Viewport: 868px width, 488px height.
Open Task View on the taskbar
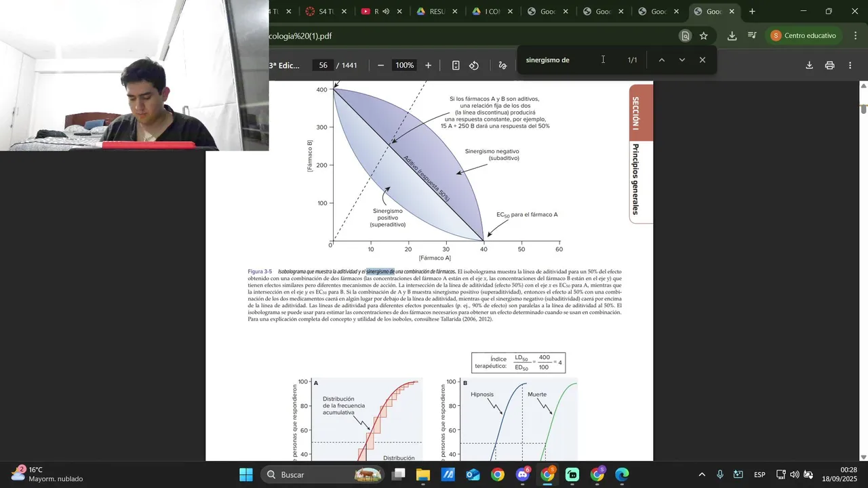pyautogui.click(x=399, y=474)
